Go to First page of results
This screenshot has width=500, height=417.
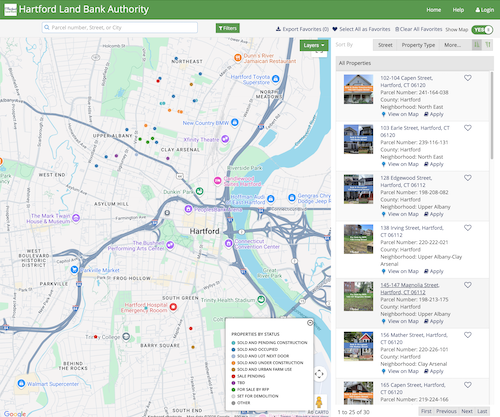click(x=426, y=411)
